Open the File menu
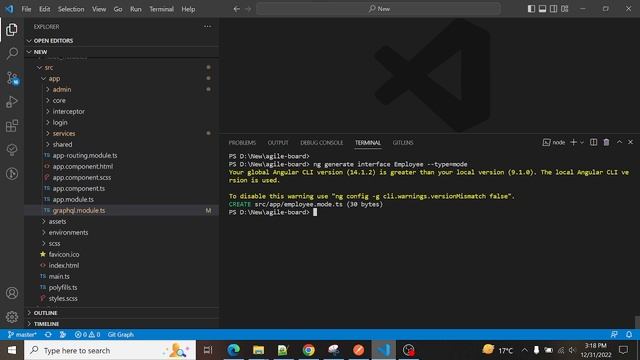Image resolution: width=640 pixels, height=360 pixels. point(27,9)
